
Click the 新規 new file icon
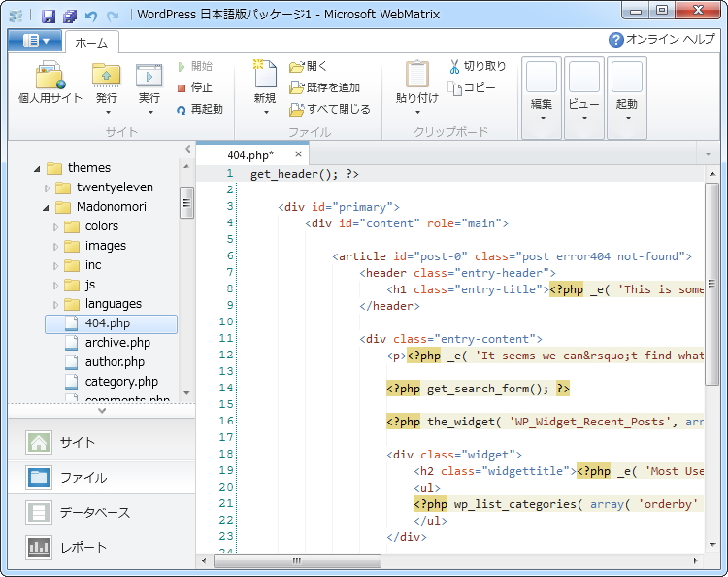(x=265, y=74)
